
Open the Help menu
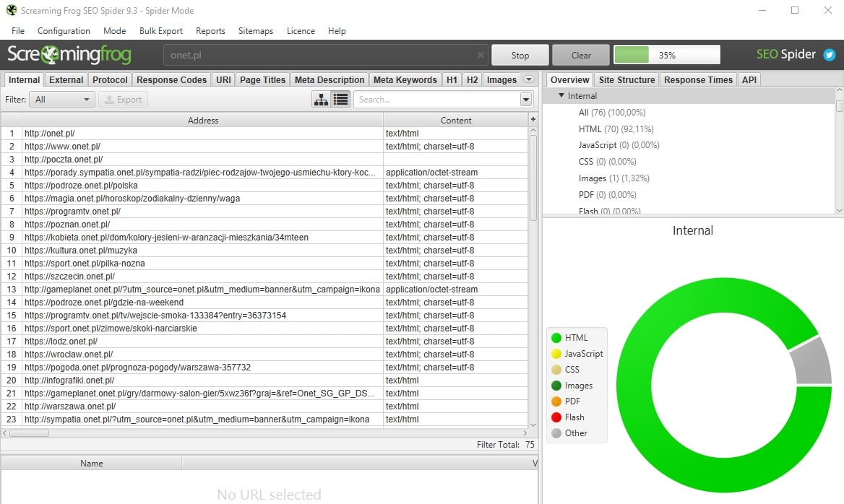337,30
